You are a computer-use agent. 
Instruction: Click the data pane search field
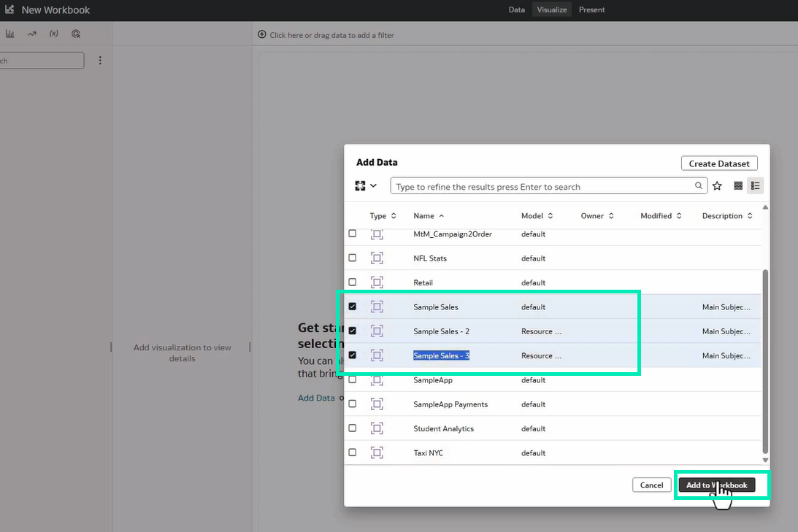tap(42, 61)
